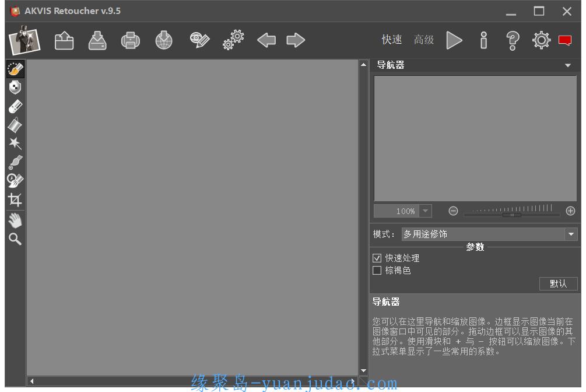Select the History Brush tool
The image size is (586, 392).
(15, 181)
